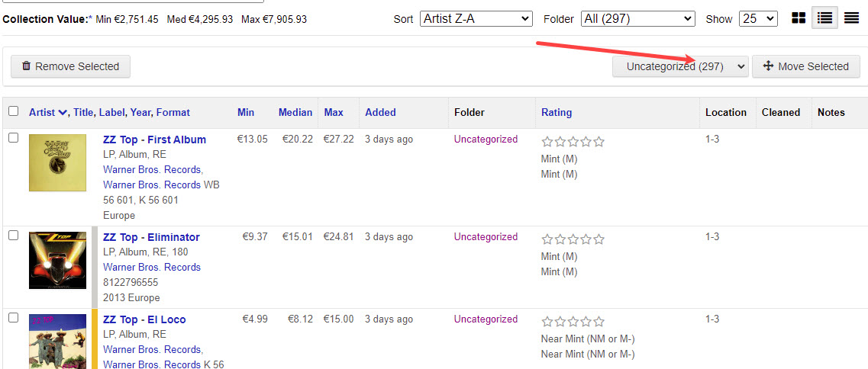This screenshot has width=868, height=369.
Task: Switch to compact text-only view icon
Action: 851,19
